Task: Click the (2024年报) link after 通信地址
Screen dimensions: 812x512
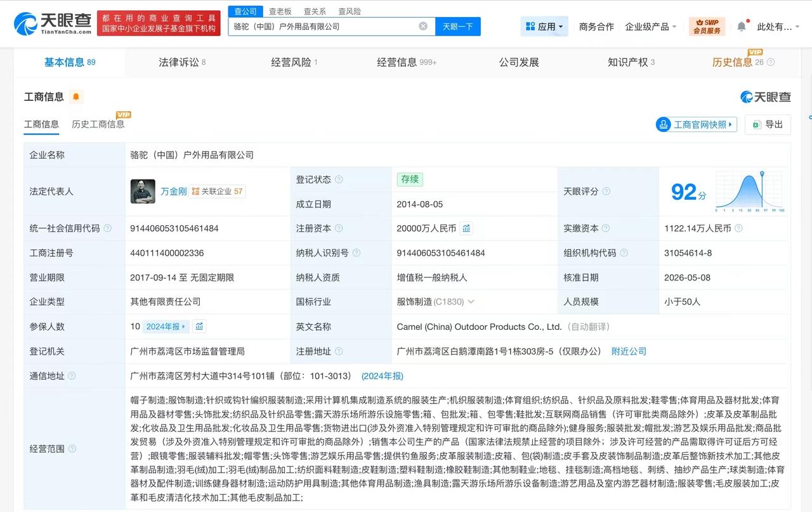Action: 383,376
